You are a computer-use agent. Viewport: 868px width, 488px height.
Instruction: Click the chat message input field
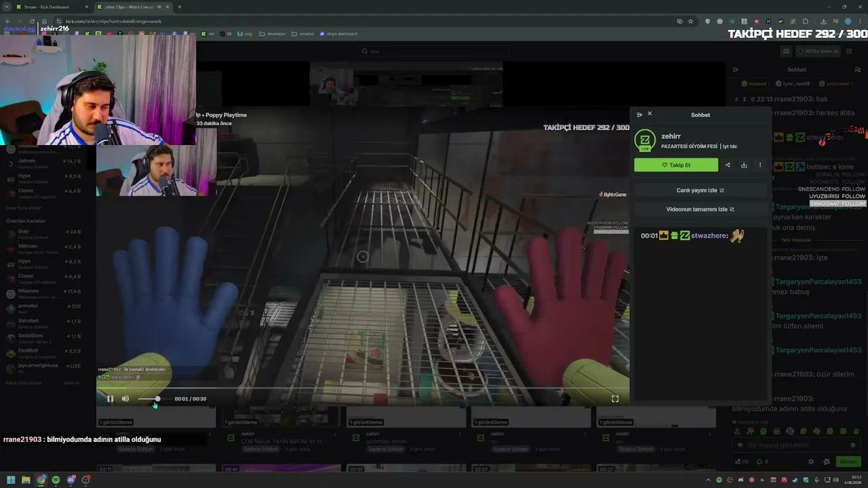pyautogui.click(x=795, y=445)
